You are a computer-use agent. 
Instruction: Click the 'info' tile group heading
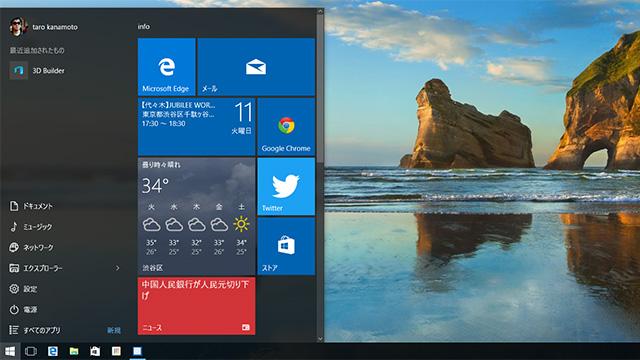144,27
